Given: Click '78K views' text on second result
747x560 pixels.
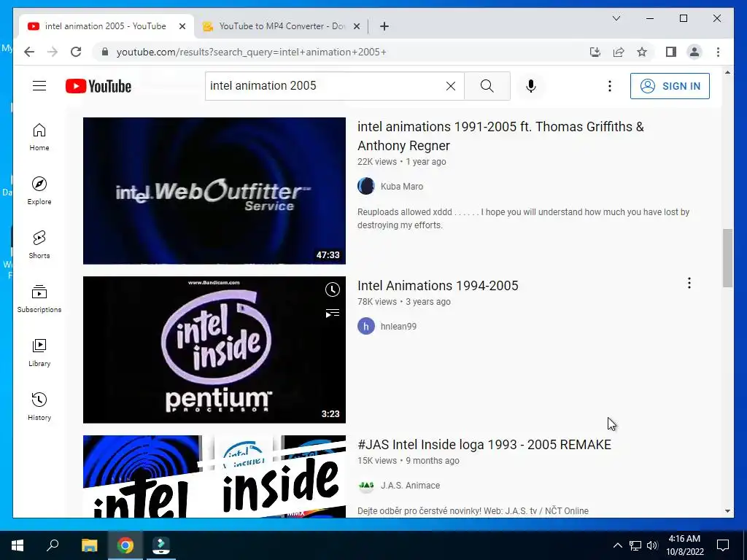Looking at the screenshot, I should pos(377,301).
